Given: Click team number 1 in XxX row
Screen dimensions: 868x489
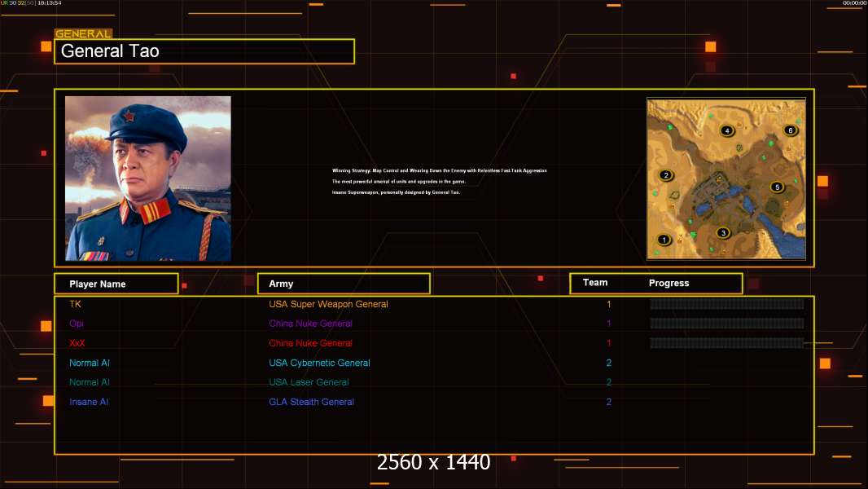Looking at the screenshot, I should [x=608, y=343].
